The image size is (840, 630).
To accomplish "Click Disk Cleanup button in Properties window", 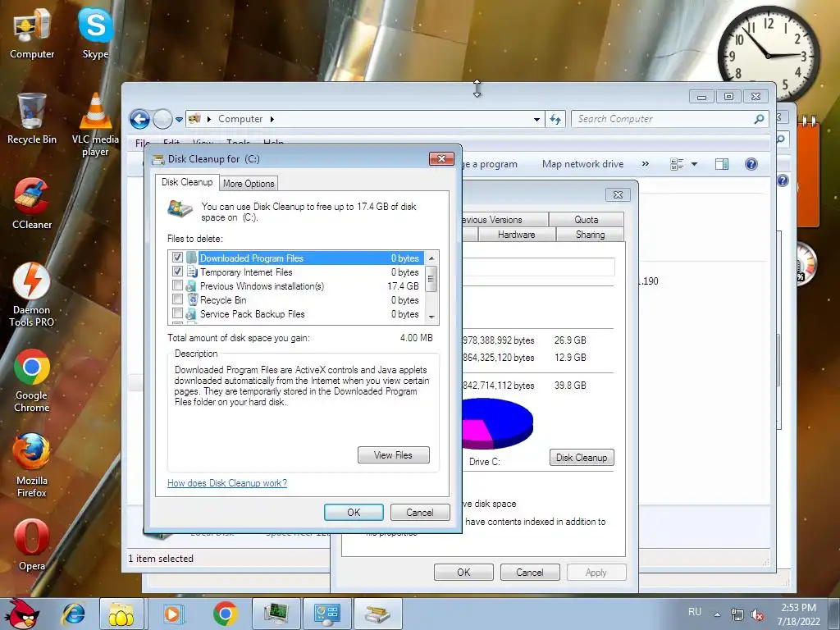I will pos(582,458).
